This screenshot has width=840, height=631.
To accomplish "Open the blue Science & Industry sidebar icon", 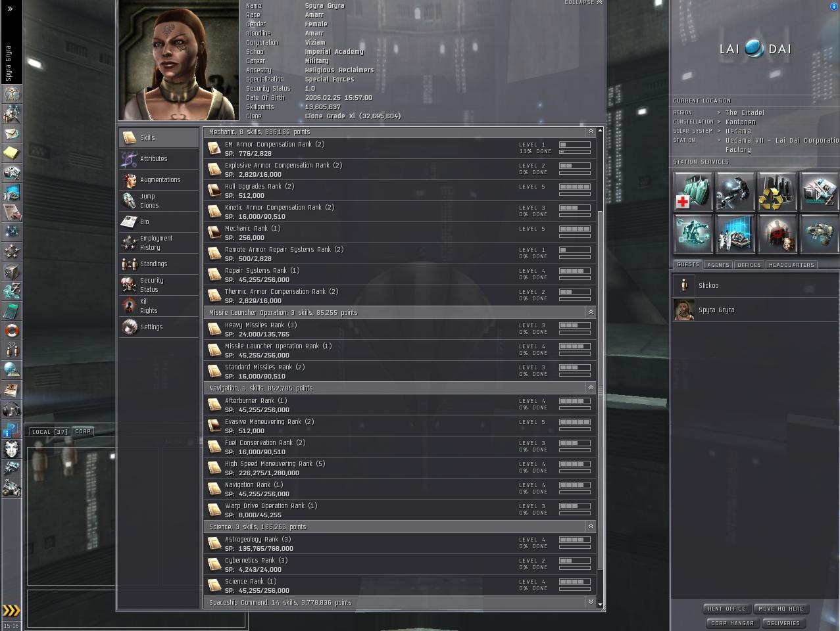I will click(12, 193).
